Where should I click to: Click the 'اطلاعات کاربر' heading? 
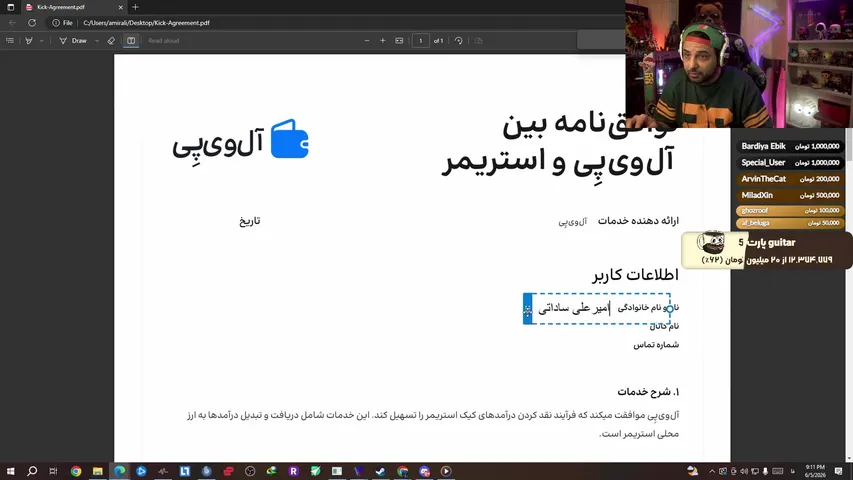[x=635, y=275]
